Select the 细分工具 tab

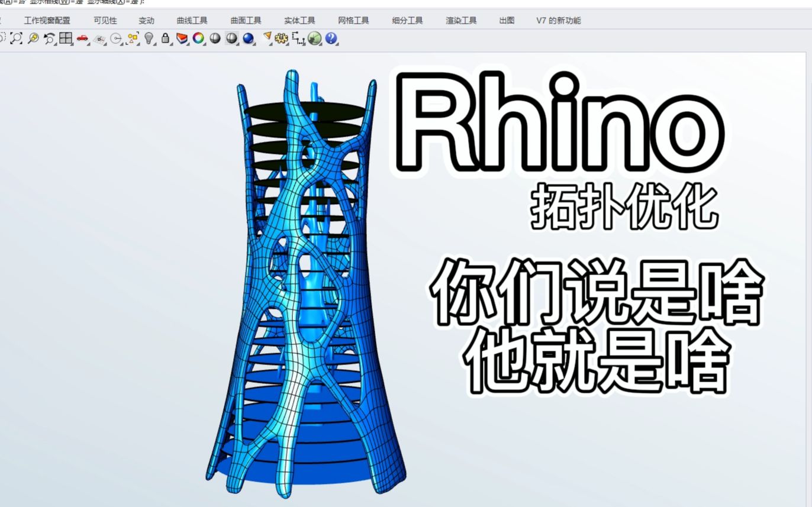click(407, 21)
